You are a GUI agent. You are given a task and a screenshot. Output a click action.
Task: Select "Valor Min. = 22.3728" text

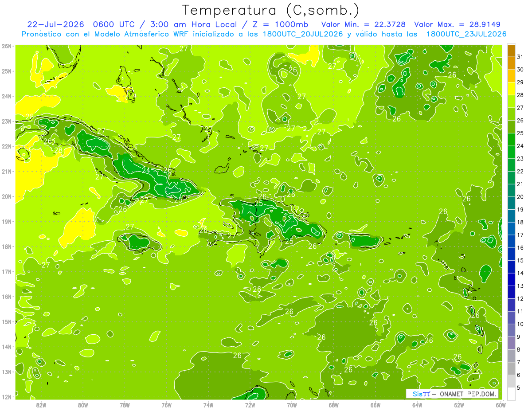pyautogui.click(x=364, y=24)
